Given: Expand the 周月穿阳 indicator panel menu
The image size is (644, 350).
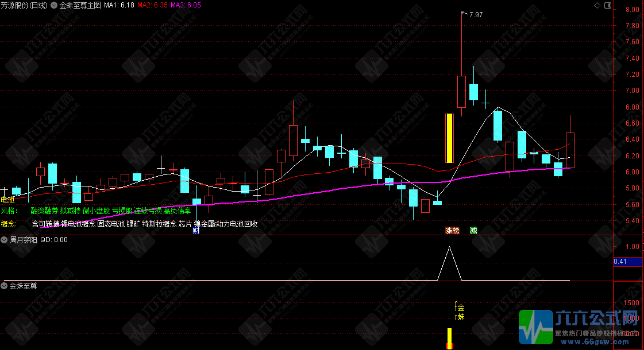Looking at the screenshot, I should tap(5, 240).
